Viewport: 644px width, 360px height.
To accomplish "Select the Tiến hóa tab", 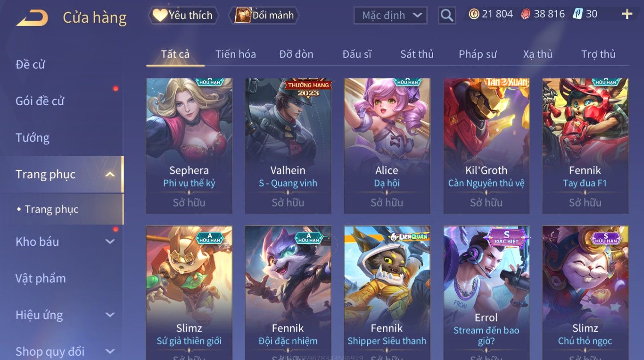I will coord(236,54).
